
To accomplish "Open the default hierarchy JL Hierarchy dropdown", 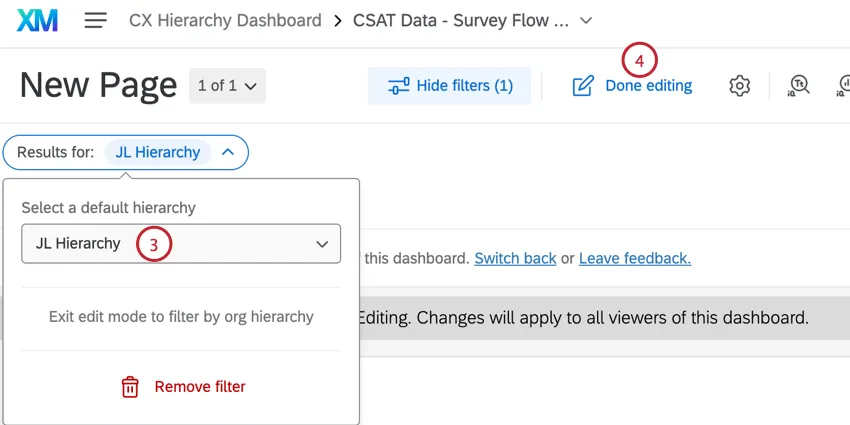I will 181,243.
